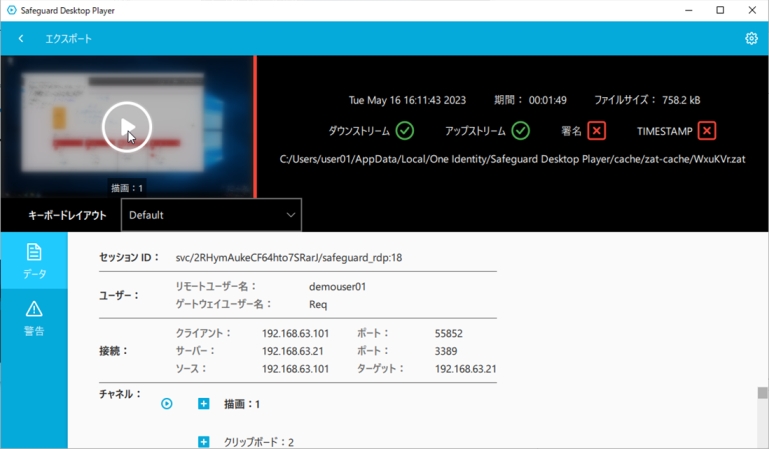The width and height of the screenshot is (769, 449).
Task: Click the session ID svc/2RHymAukeCF64hto7SRarJ/safeguard_rdp:18
Action: coord(289,257)
